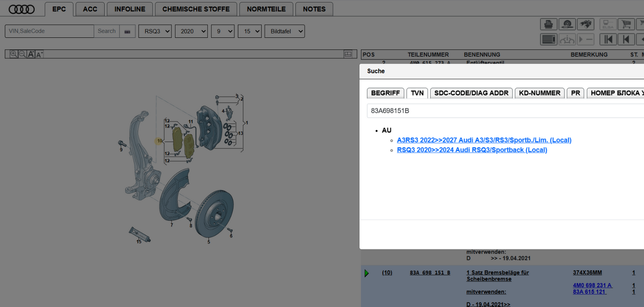Image resolution: width=644 pixels, height=307 pixels.
Task: Open A3RS3 2022>>2027 Audi A3/S3/RS3 link
Action: [484, 140]
